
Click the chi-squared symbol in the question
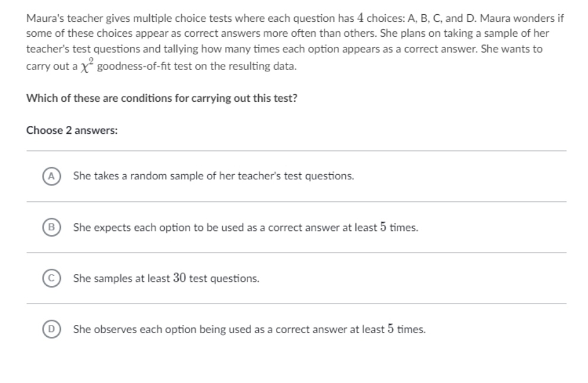pyautogui.click(x=85, y=67)
